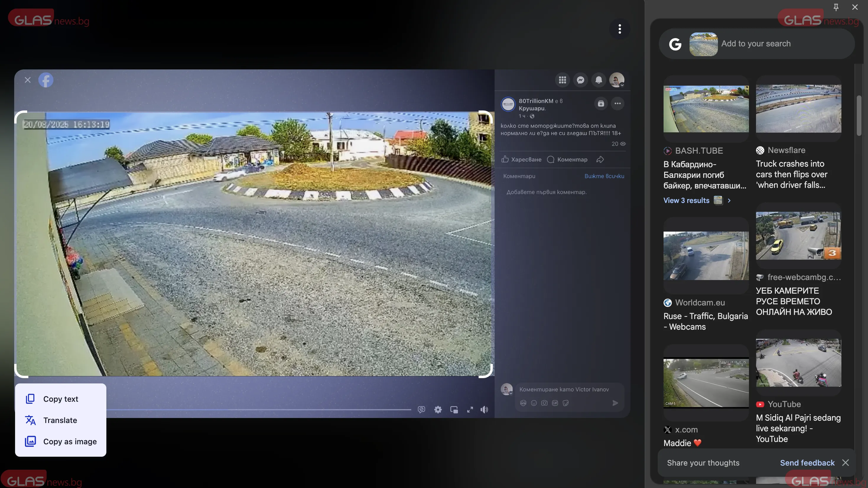Viewport: 868px width, 488px height.
Task: Open the Facebook Messenger icon
Action: (x=580, y=80)
